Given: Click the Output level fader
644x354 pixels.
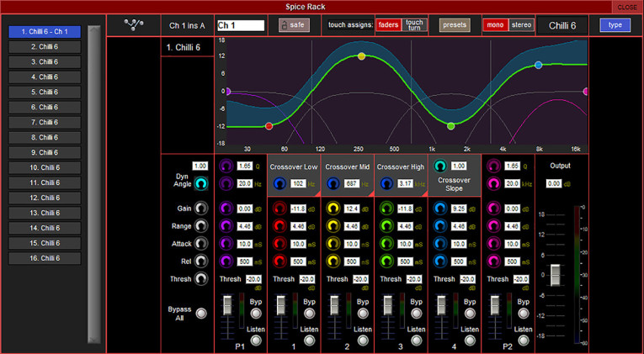Looking at the screenshot, I should tap(556, 275).
